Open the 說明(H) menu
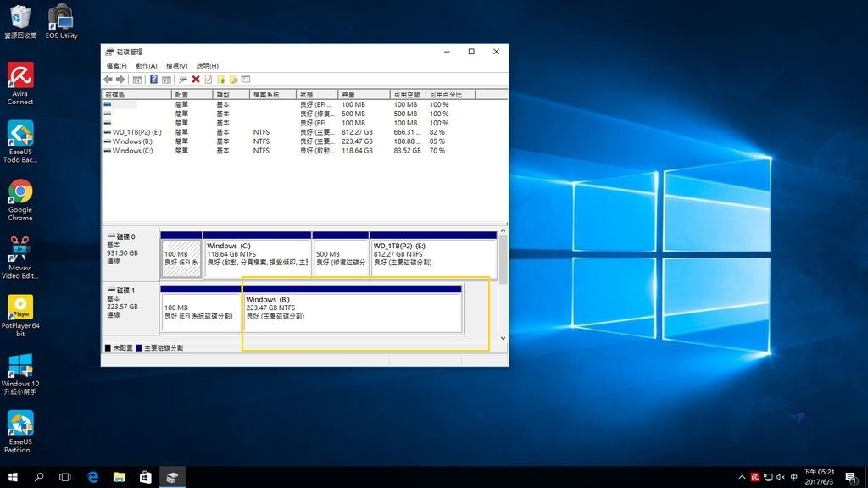Viewport: 868px width, 488px height. 207,65
